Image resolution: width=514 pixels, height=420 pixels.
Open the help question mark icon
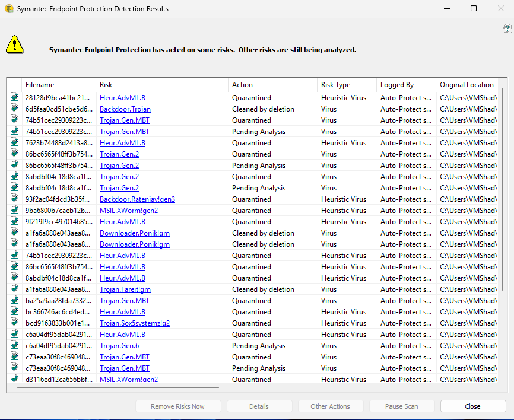(507, 28)
